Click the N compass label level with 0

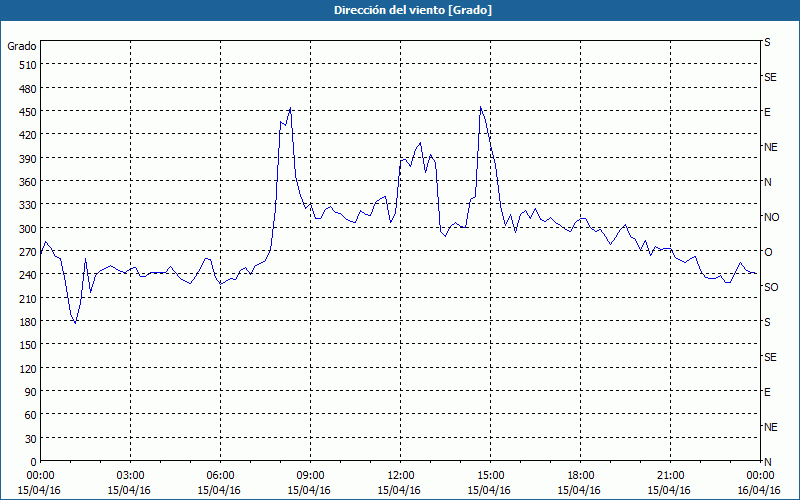[x=767, y=462]
